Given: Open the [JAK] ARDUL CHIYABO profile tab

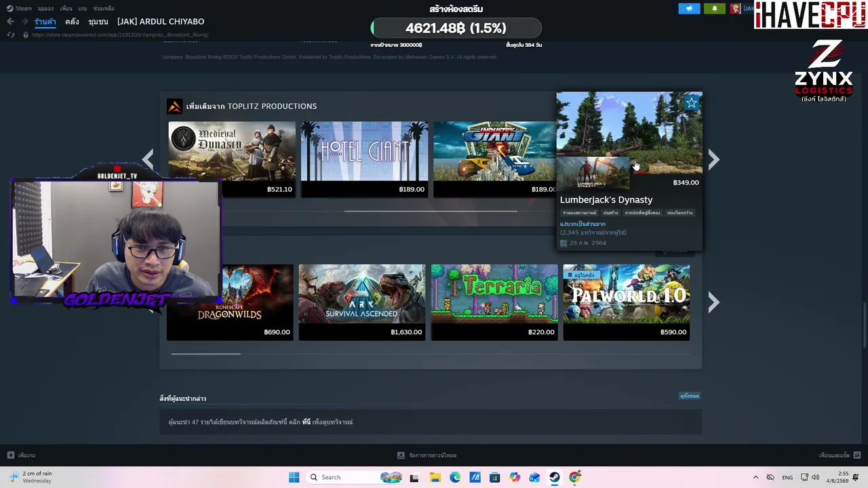Looking at the screenshot, I should coord(161,22).
